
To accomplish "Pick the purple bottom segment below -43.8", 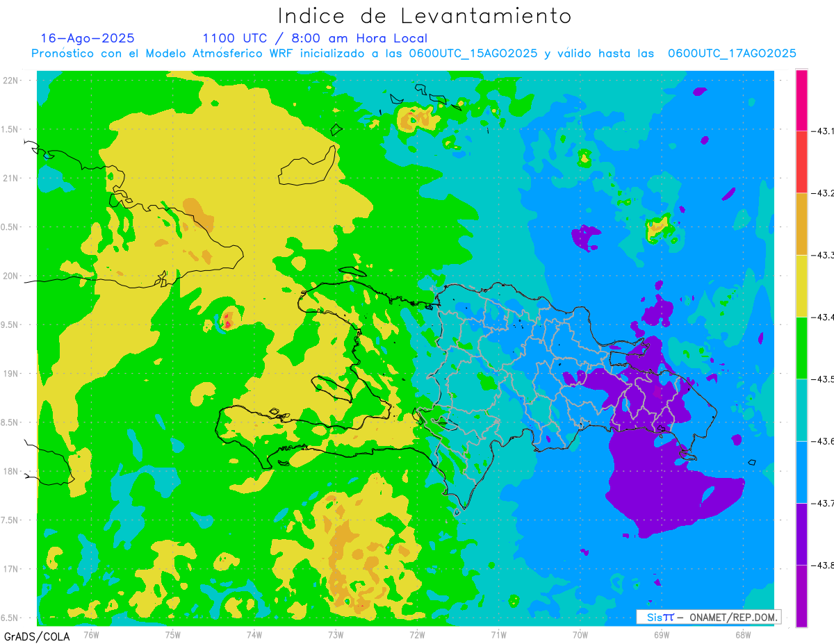I will point(801,596).
